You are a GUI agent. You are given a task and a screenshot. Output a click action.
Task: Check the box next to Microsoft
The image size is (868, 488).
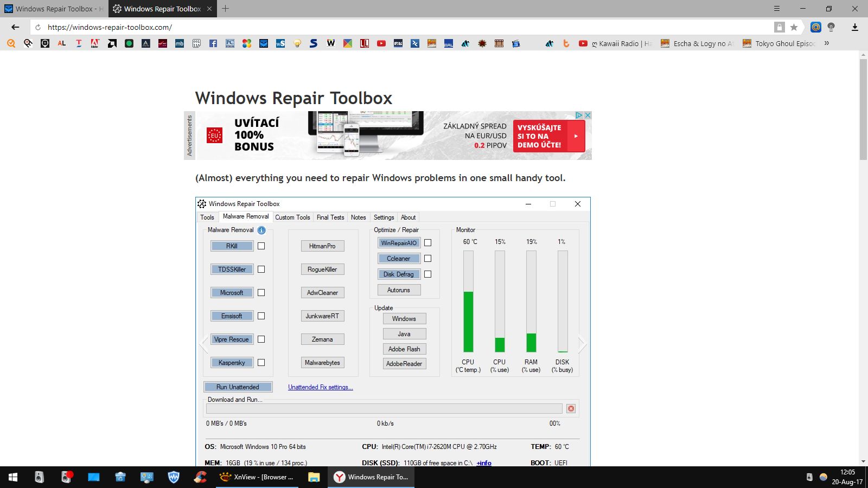(x=261, y=293)
